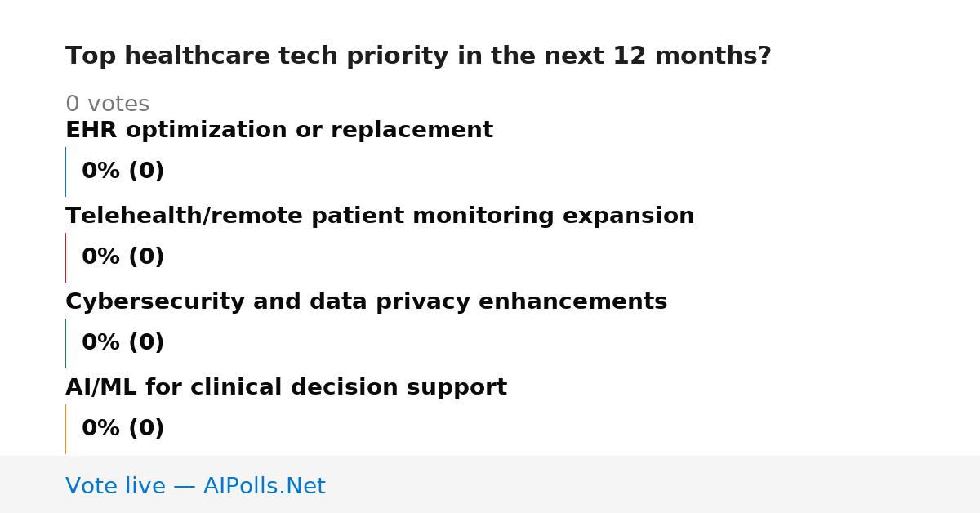This screenshot has width=980, height=513.
Task: Click the 0% (0) result under Cybersecurity
Action: 123,343
